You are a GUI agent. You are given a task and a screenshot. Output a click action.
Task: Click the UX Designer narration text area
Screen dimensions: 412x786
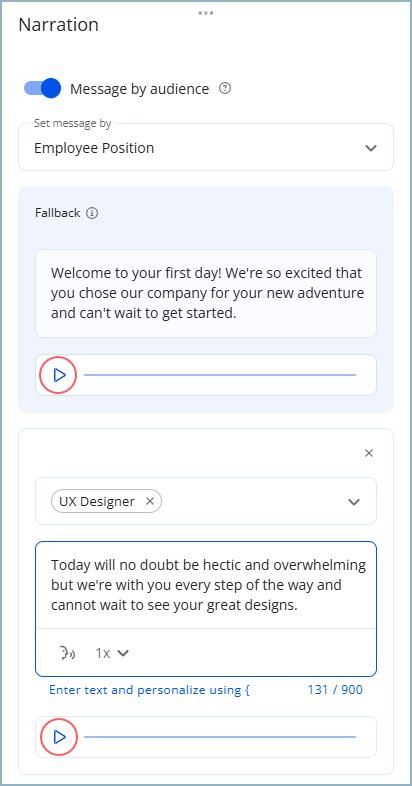pyautogui.click(x=206, y=585)
